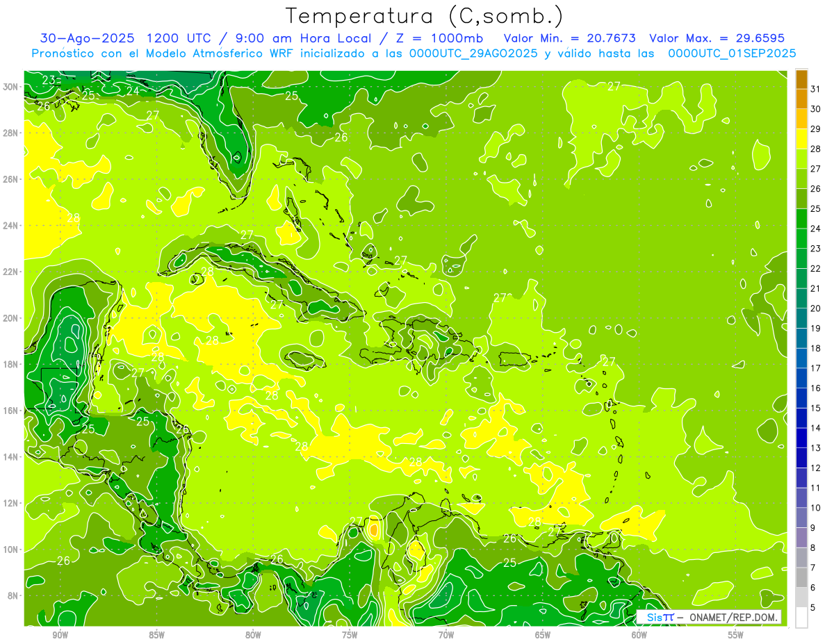
Task: Click the '90W' longitude axis label
Action: [x=60, y=634]
